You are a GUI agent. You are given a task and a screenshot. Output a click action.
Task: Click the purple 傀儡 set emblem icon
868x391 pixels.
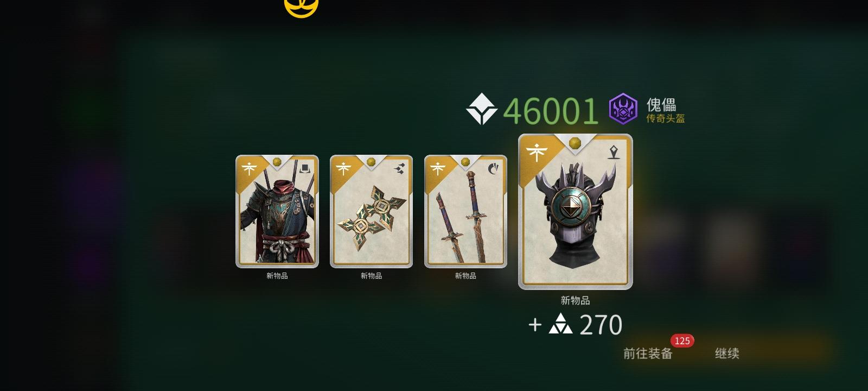[x=623, y=109]
